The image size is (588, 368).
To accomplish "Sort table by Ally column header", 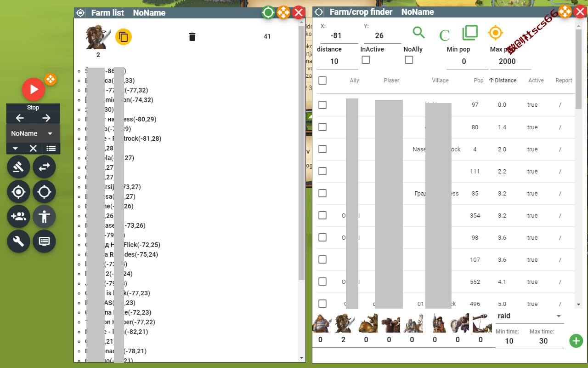I will (354, 80).
